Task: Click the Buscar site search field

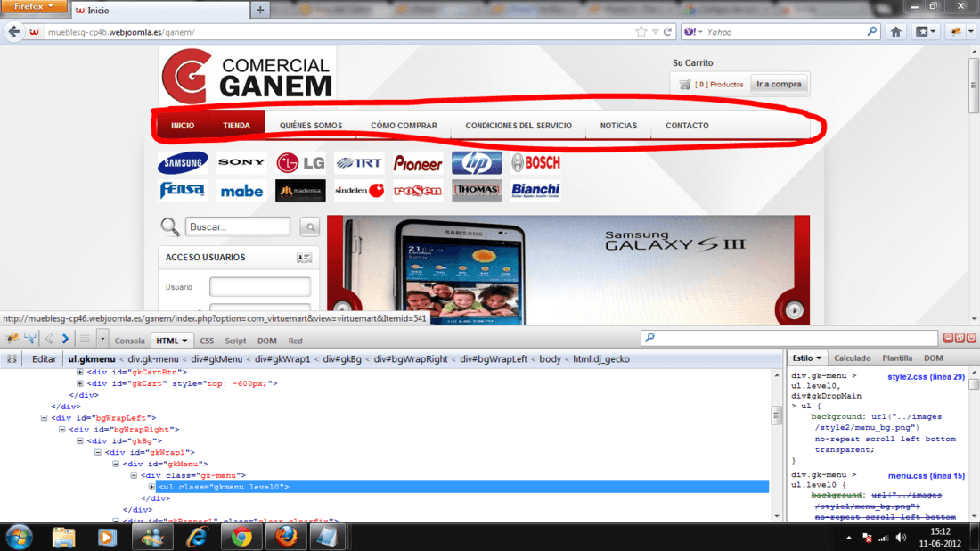Action: click(238, 227)
